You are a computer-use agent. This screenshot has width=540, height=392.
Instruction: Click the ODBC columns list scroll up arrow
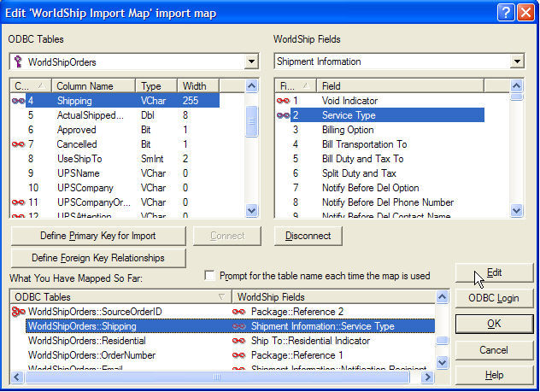(252, 85)
